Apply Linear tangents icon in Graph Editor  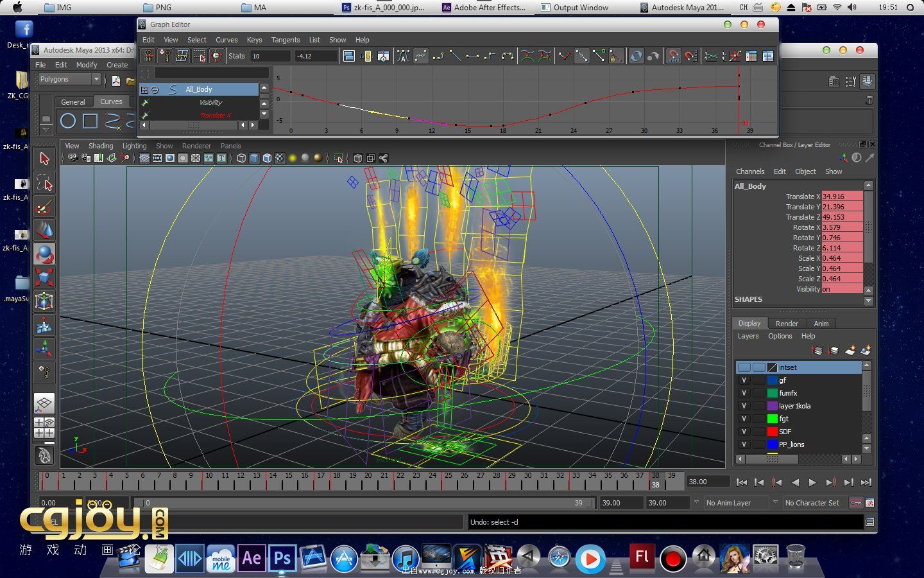455,56
